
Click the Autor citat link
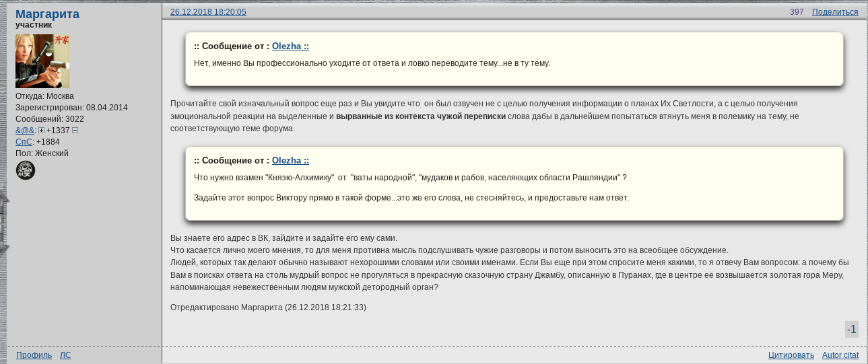coord(840,355)
